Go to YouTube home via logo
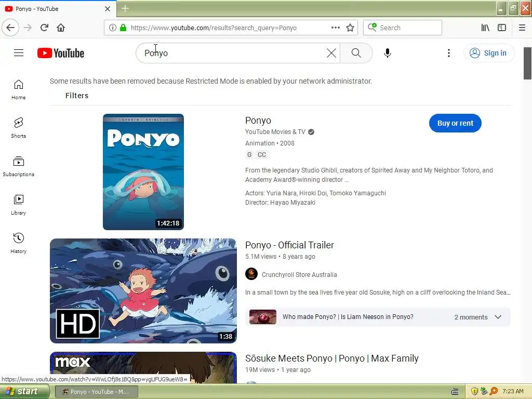 click(x=61, y=53)
